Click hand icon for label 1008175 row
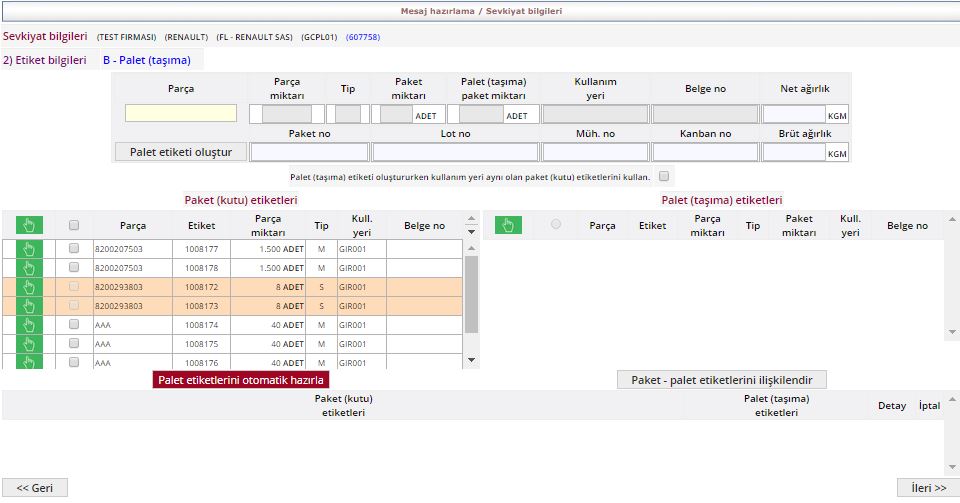 click(29, 344)
